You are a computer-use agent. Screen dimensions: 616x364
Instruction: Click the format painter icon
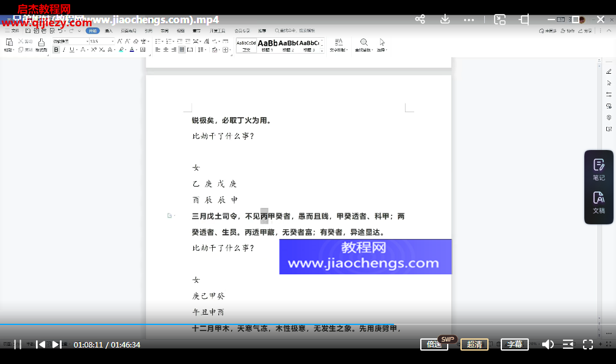(41, 45)
